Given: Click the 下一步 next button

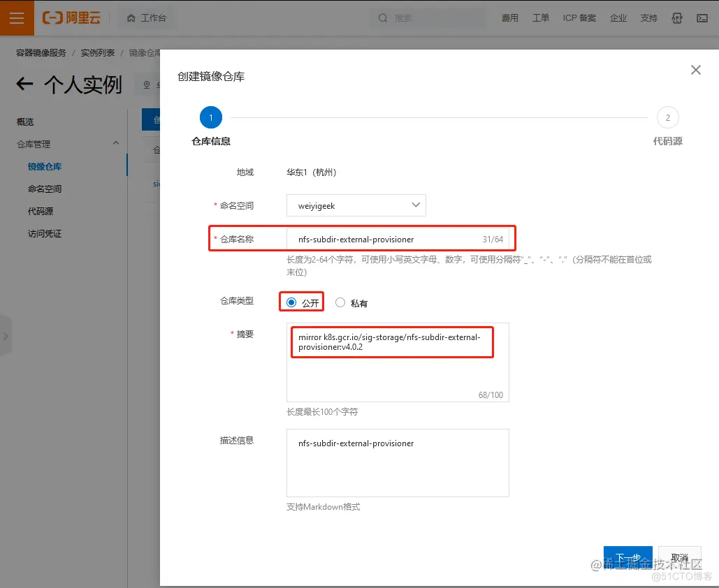Looking at the screenshot, I should pyautogui.click(x=627, y=558).
